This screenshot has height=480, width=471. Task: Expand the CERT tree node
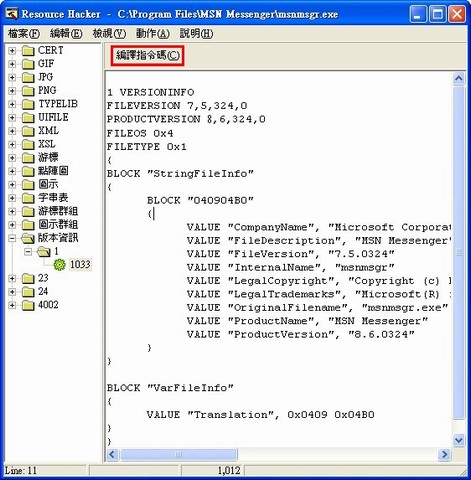point(12,51)
